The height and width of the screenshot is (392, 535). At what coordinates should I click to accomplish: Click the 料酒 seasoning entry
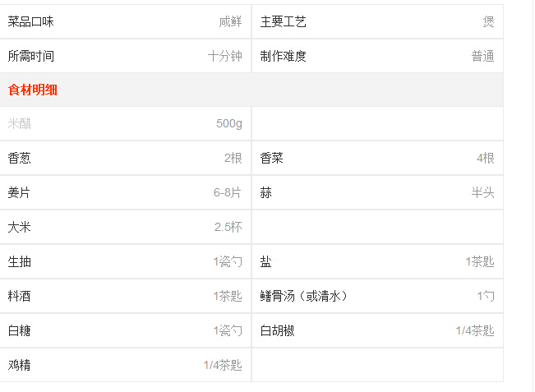point(20,296)
